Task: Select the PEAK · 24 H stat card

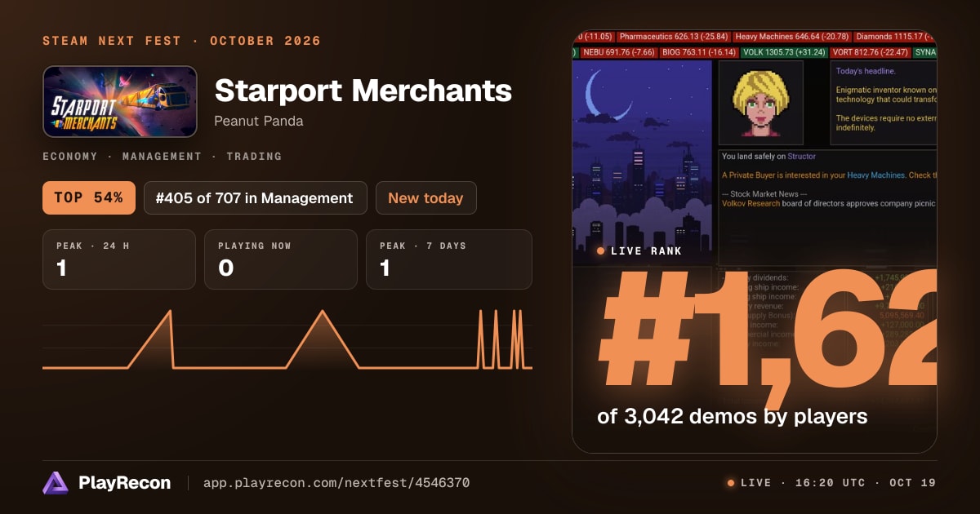Action: (x=119, y=259)
